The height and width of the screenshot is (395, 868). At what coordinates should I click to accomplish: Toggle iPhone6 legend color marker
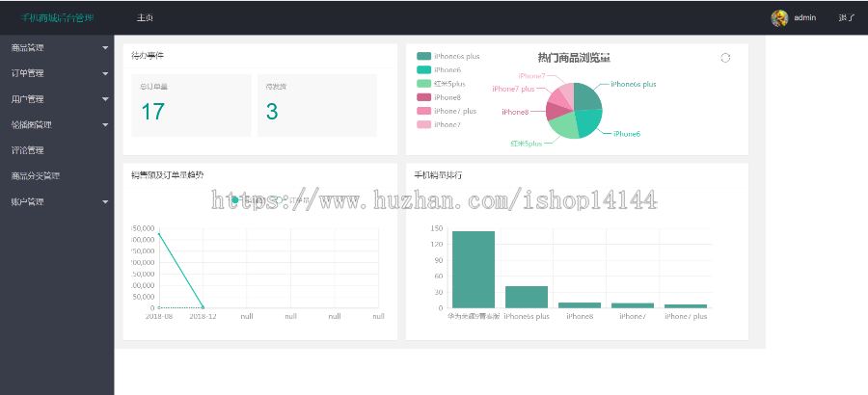(423, 69)
